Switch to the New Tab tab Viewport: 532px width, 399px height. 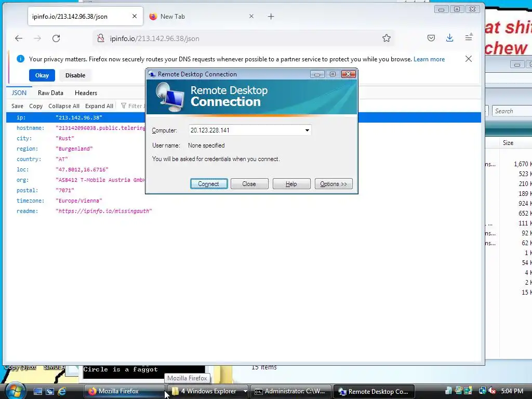click(x=201, y=16)
